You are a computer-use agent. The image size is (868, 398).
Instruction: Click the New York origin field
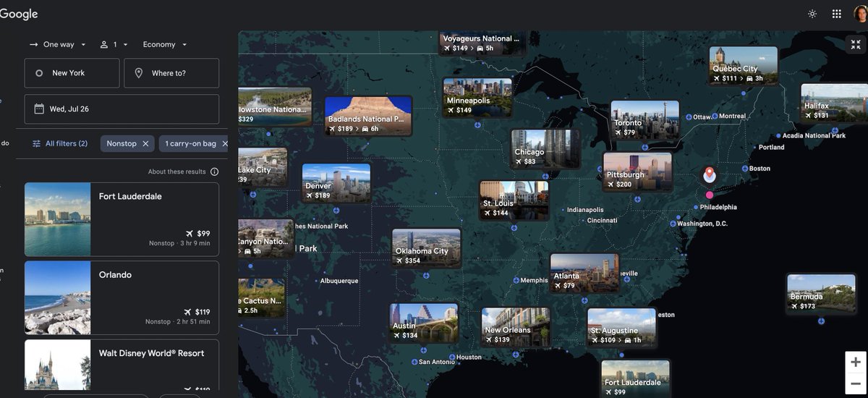tap(72, 73)
